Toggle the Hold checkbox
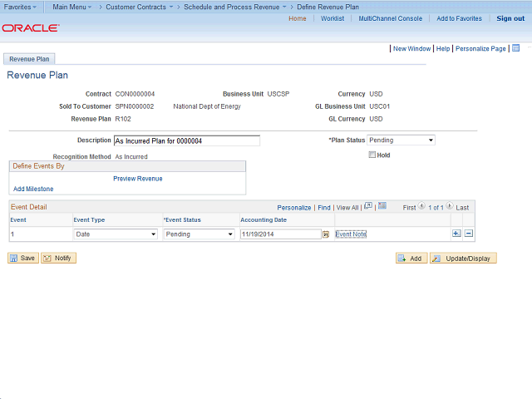The width and height of the screenshot is (532, 399). (x=372, y=155)
